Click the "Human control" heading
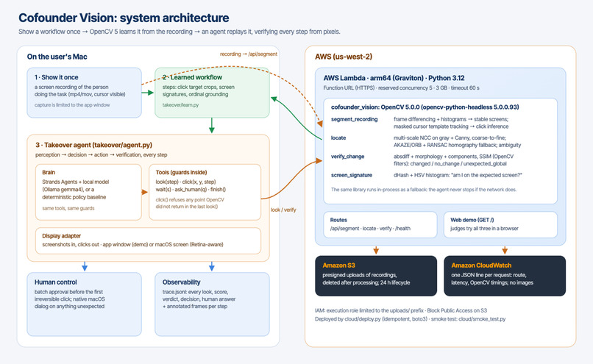The width and height of the screenshot is (593, 364). 56,282
